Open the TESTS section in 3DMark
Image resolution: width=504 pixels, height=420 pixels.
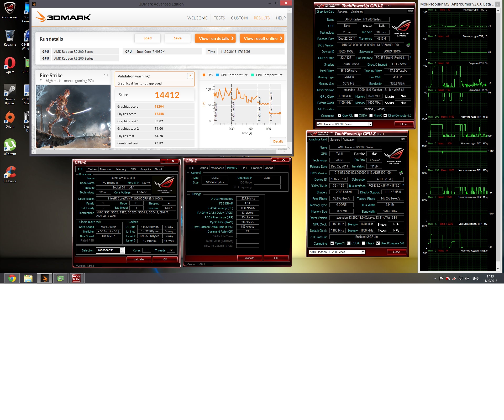(x=219, y=18)
